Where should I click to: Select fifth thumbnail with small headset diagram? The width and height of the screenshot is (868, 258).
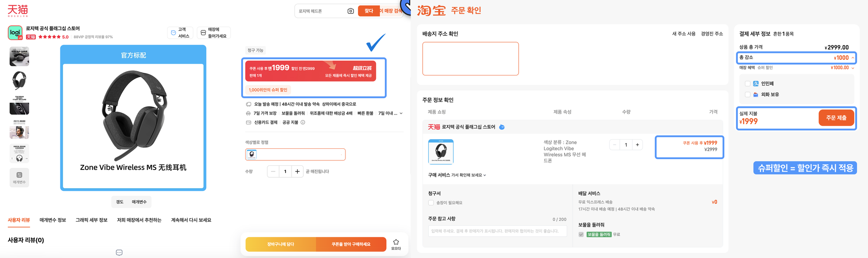(x=19, y=153)
